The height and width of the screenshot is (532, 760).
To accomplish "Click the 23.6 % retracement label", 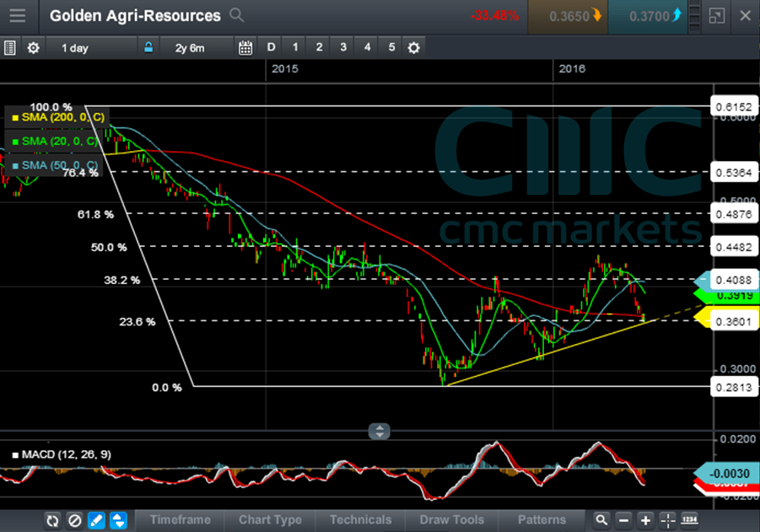I will (x=137, y=322).
